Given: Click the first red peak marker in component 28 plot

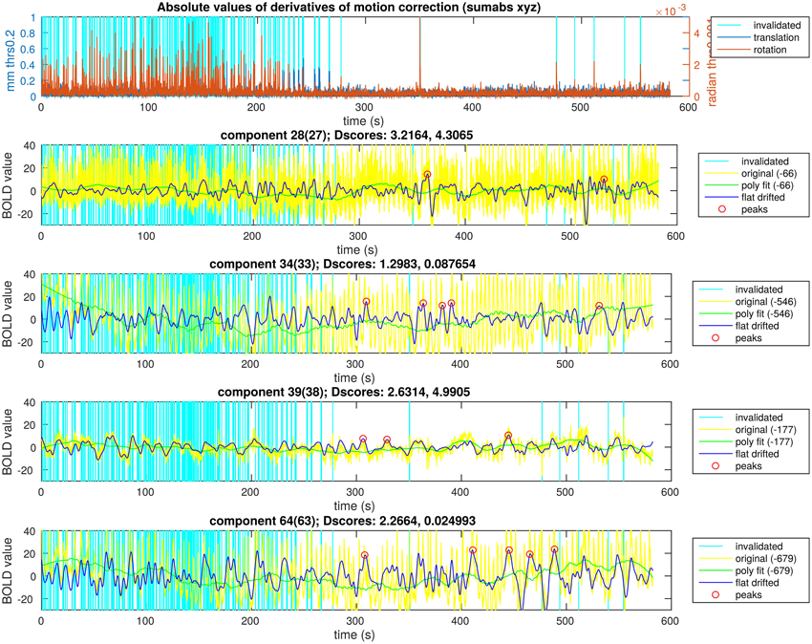Looking at the screenshot, I should (x=427, y=175).
